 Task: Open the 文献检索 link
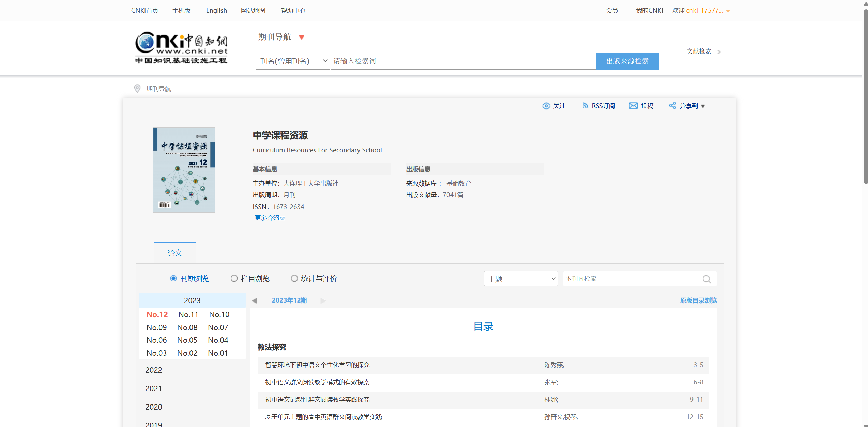tap(699, 51)
